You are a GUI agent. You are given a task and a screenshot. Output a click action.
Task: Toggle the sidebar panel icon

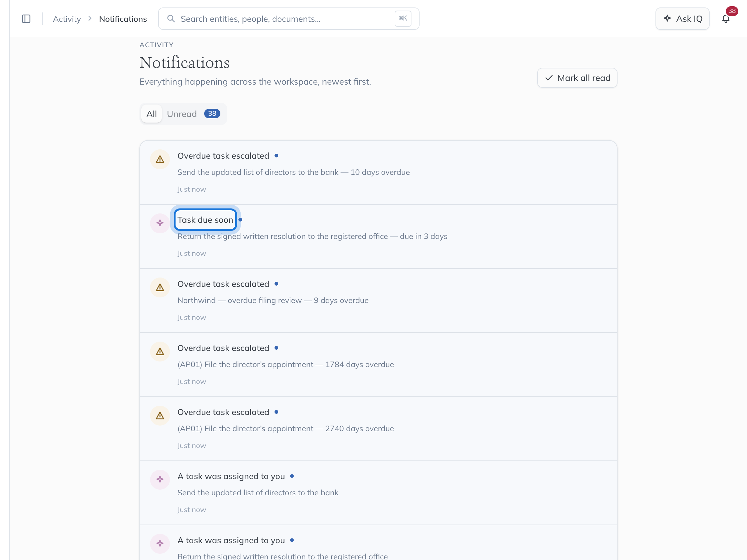(26, 19)
